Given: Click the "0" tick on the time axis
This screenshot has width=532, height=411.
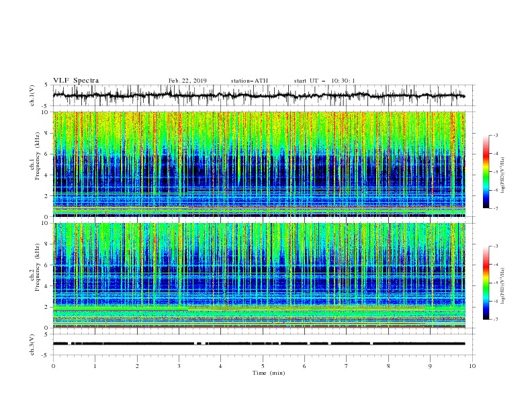Looking at the screenshot, I should coord(53,366).
